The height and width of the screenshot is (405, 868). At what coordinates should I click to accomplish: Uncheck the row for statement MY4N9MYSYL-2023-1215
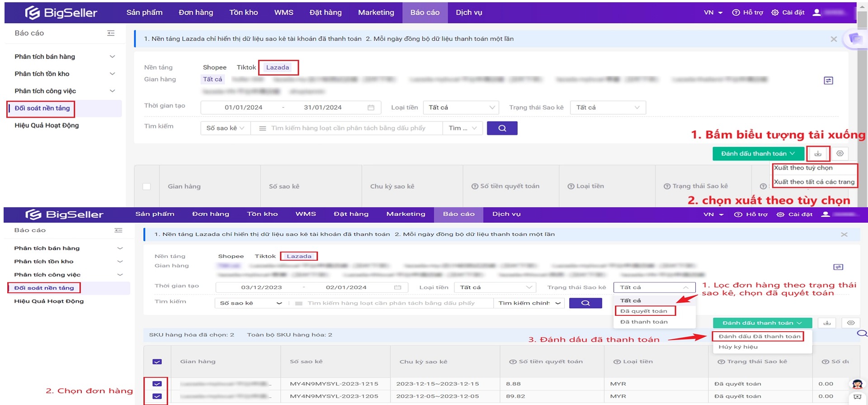pyautogui.click(x=157, y=384)
